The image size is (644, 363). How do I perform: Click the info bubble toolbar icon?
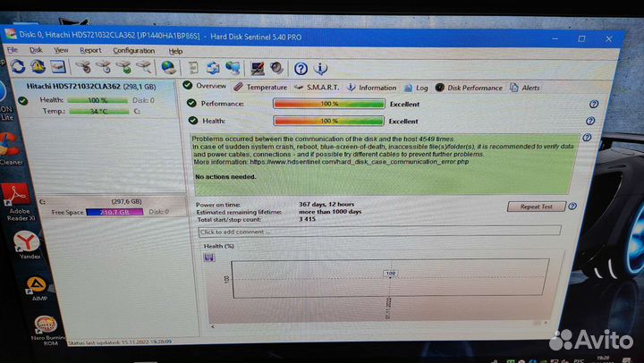point(321,69)
